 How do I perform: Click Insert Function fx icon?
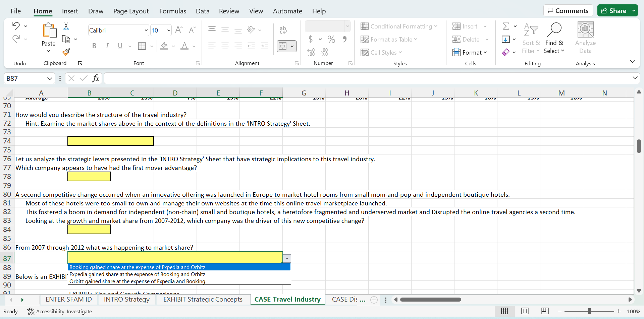pyautogui.click(x=96, y=78)
